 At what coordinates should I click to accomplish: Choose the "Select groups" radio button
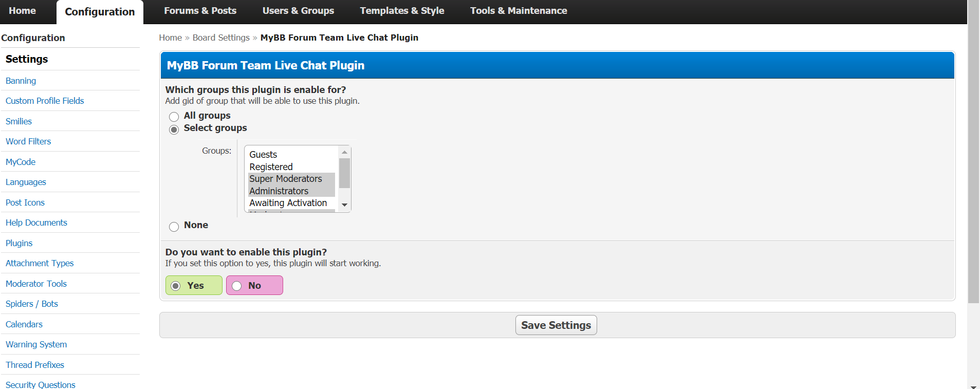click(x=174, y=129)
